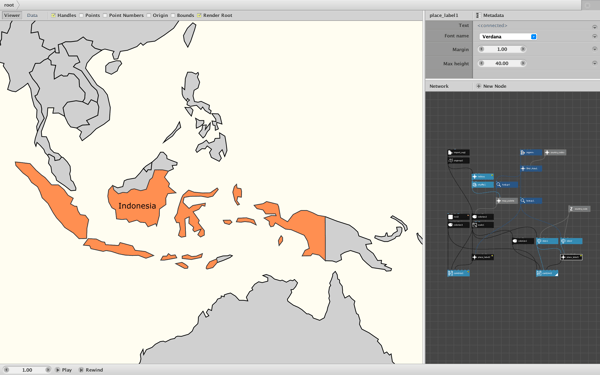
Task: Select the shuffle1 node
Action: click(x=483, y=184)
